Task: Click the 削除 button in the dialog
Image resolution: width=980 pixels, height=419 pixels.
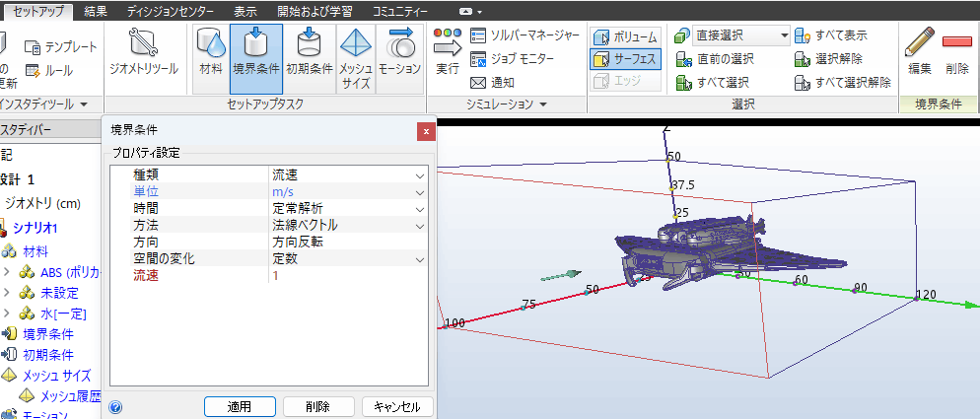Action: (318, 406)
